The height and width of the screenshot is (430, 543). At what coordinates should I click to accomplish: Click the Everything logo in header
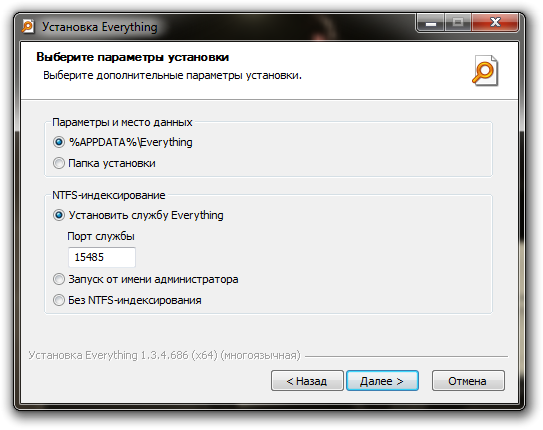tap(485, 71)
